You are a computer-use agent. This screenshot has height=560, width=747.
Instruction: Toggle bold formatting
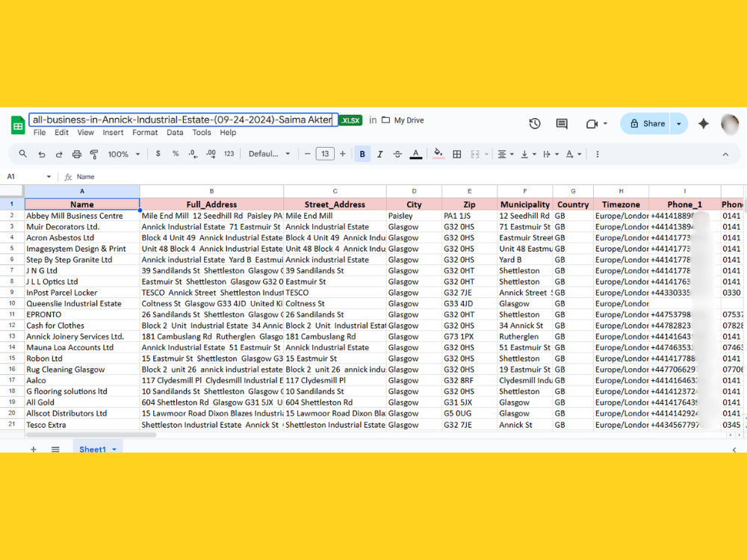362,154
